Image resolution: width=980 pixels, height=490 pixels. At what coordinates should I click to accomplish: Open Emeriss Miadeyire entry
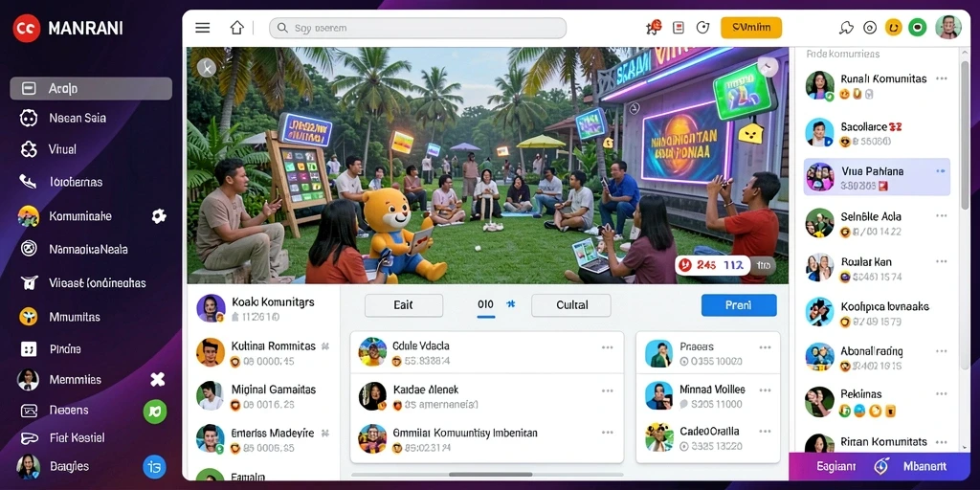click(263, 439)
